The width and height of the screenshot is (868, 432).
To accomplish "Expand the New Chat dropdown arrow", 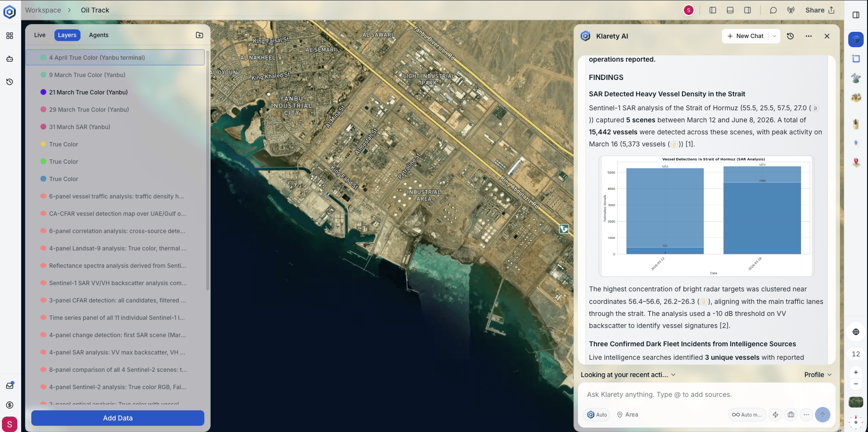I will point(775,36).
